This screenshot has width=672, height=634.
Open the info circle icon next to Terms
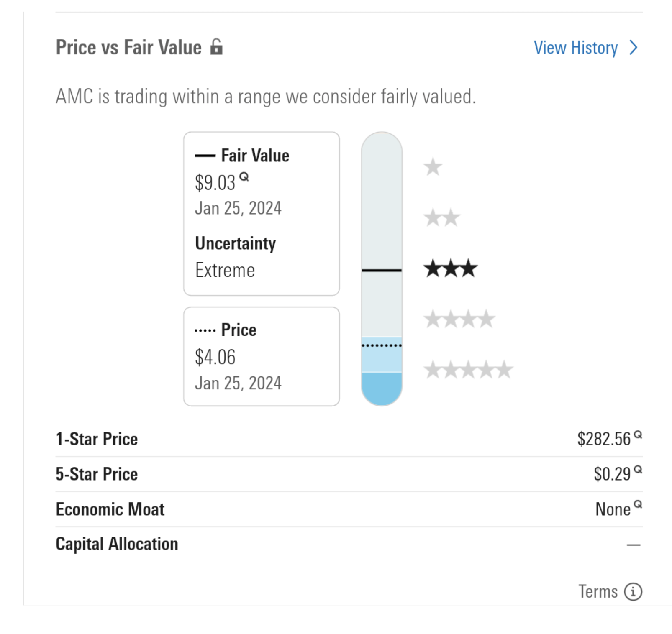[634, 591]
